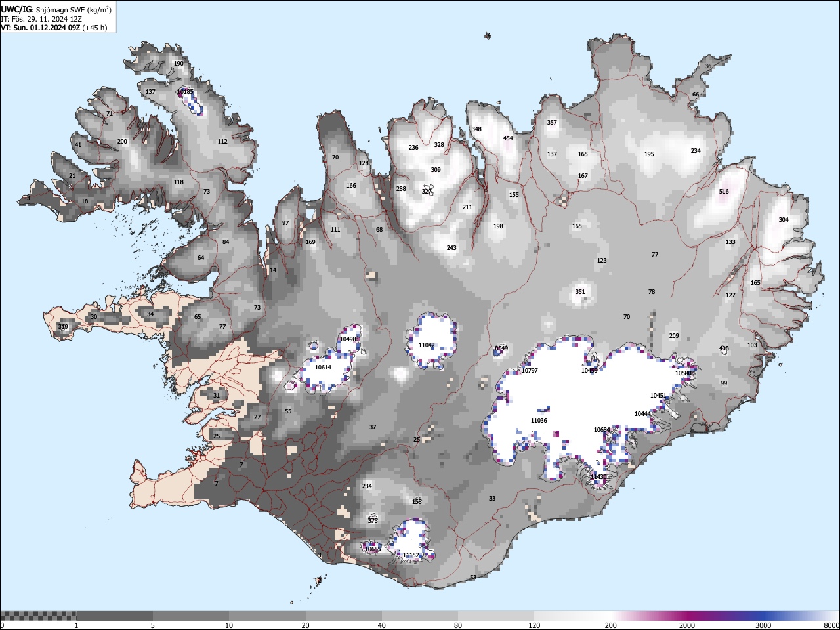
Task: Click the title 'UWC/IG: Snjómagn SWE (kg/m²)'
Action: [56, 9]
